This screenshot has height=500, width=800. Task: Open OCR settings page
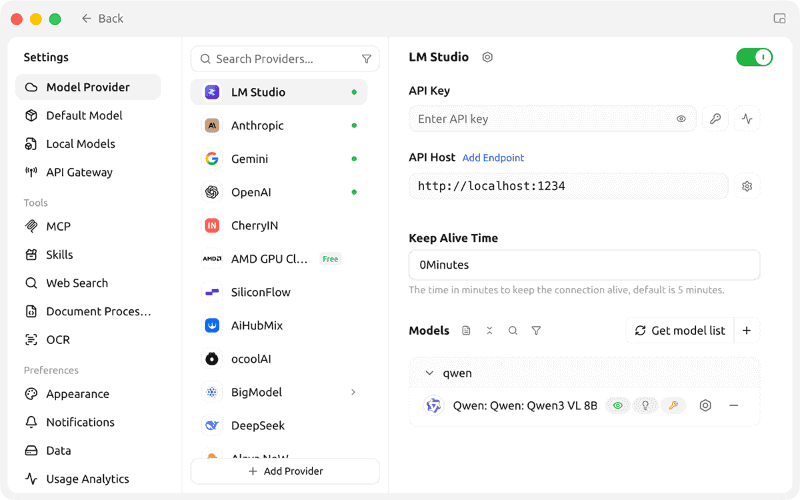88,340
